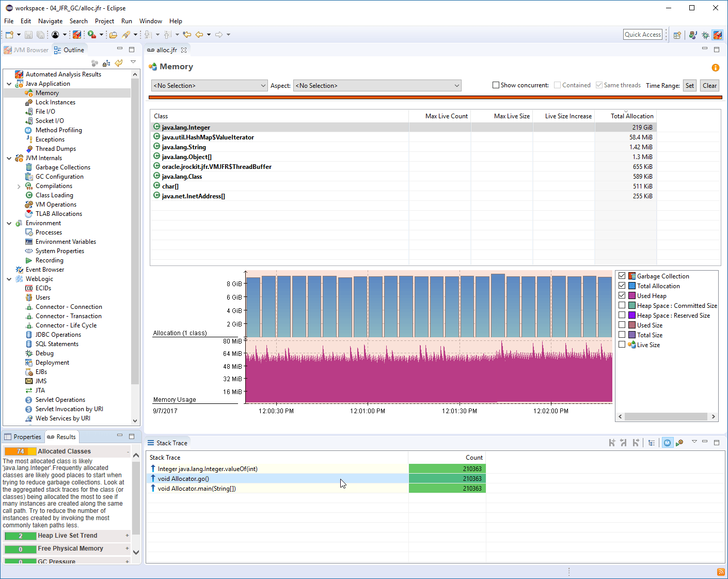Click the Clear time range button
728x579 pixels.
pyautogui.click(x=710, y=86)
